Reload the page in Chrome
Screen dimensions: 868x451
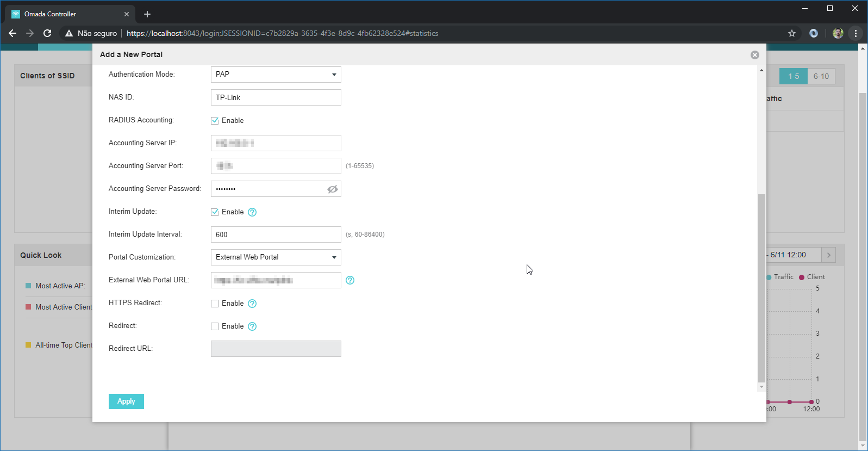[47, 33]
